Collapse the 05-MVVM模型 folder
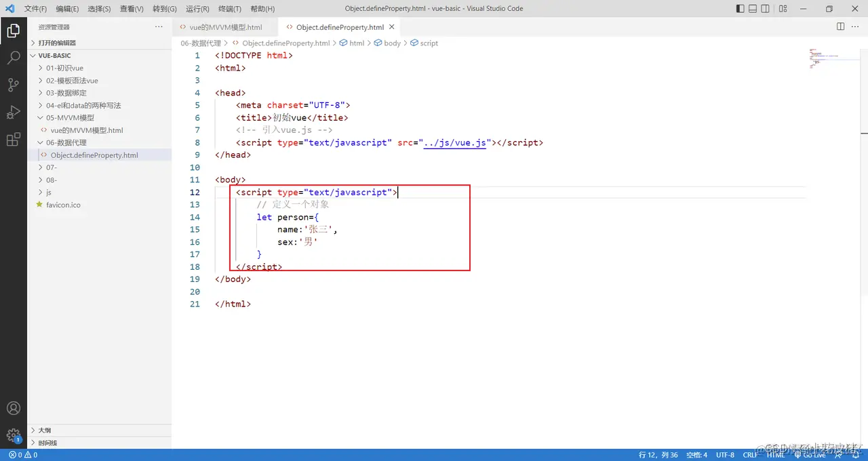 point(99,118)
